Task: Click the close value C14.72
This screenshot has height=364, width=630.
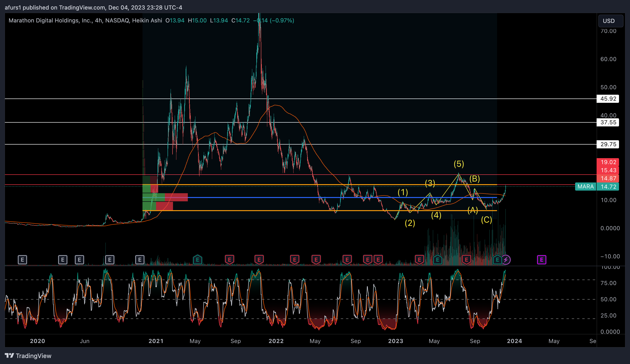Action: click(x=241, y=21)
